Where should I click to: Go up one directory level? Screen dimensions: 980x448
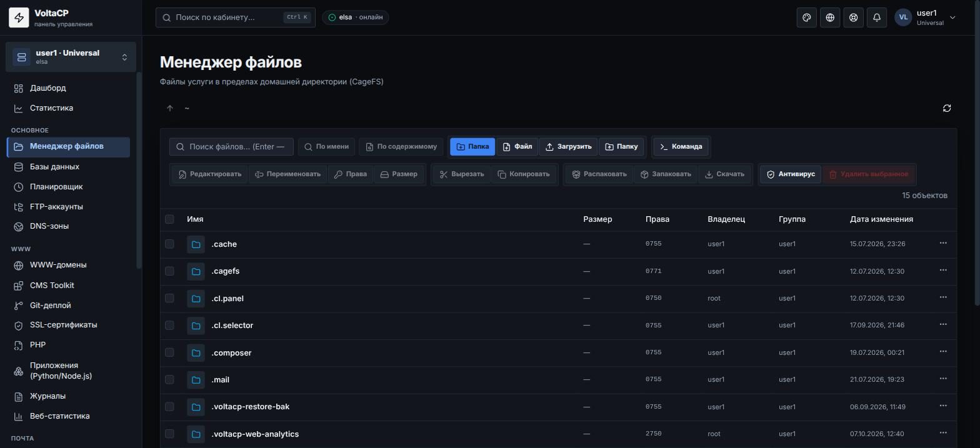tap(170, 108)
